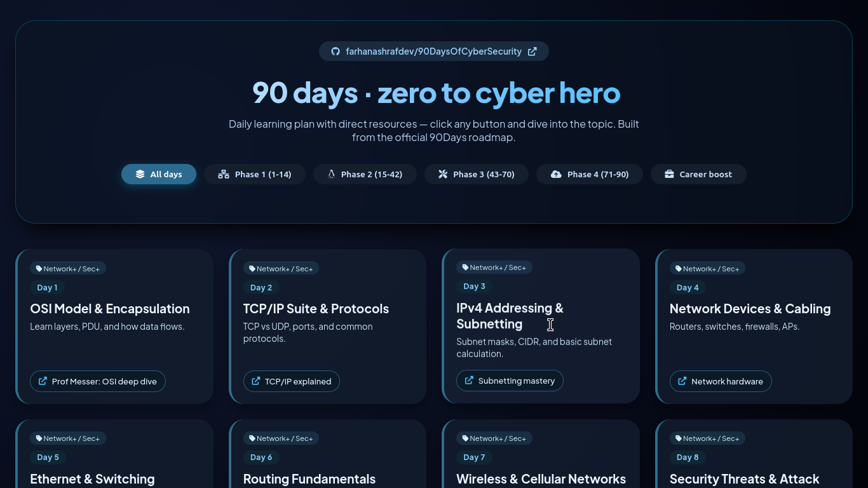
Task: Open the farhanashrafdev/90DaysOfCyberSecurity GitHub link
Action: (x=434, y=51)
